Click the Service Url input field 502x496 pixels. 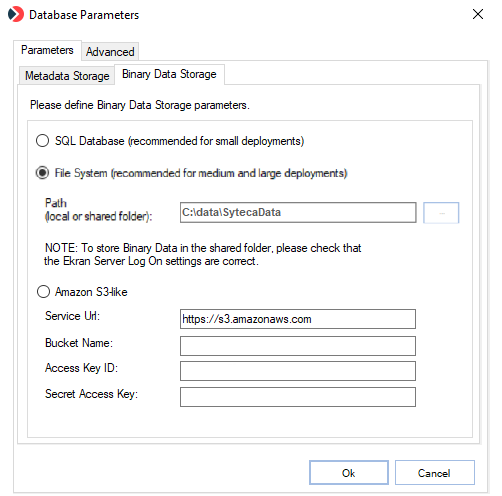(298, 319)
